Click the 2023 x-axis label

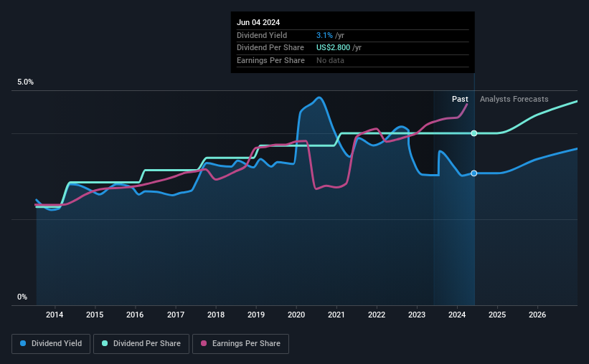coord(417,315)
